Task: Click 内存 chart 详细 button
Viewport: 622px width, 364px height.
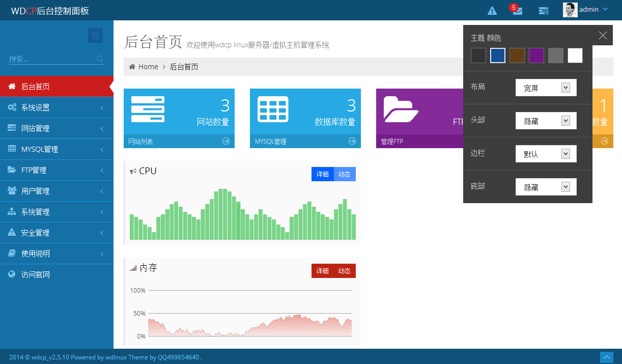Action: click(x=323, y=271)
